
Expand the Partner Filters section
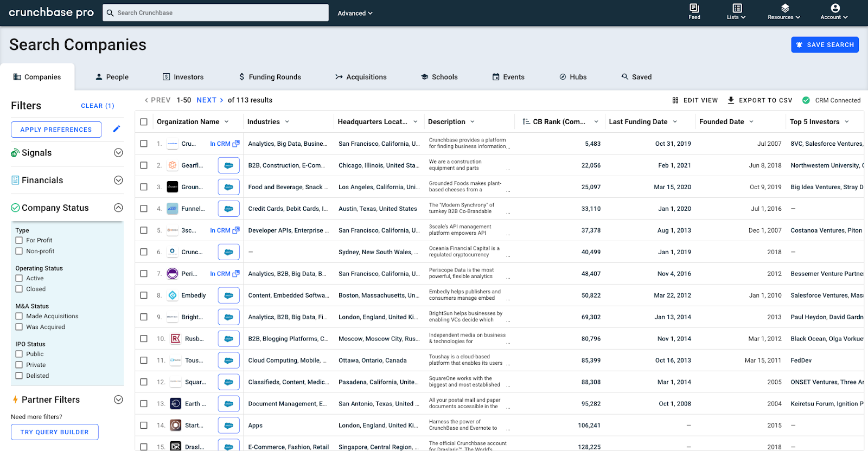(118, 400)
